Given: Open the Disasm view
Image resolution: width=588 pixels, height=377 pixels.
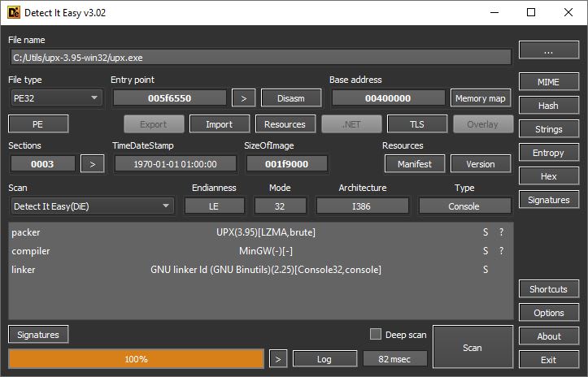Looking at the screenshot, I should click(291, 98).
